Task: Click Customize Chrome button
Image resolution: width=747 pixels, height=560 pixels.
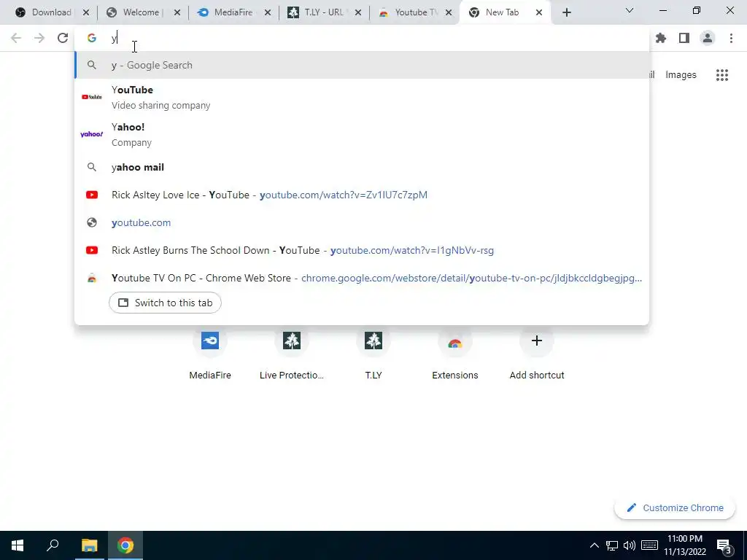Action: pyautogui.click(x=675, y=507)
